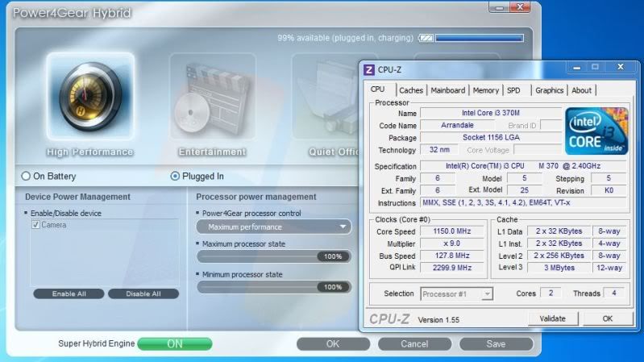The width and height of the screenshot is (644, 362).
Task: Click the Minimum processor state slider
Action: click(273, 287)
